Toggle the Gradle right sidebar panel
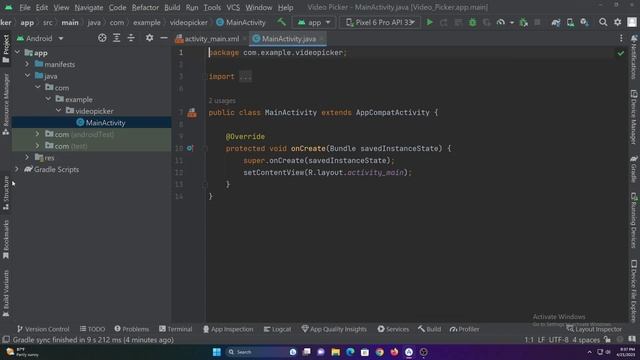The image size is (640, 360). [634, 169]
